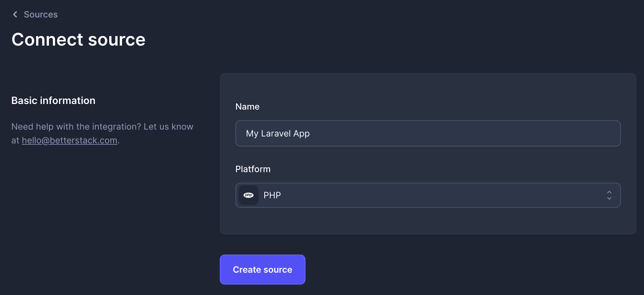The height and width of the screenshot is (295, 644).
Task: Click the up-down arrows on Platform selector
Action: point(609,195)
